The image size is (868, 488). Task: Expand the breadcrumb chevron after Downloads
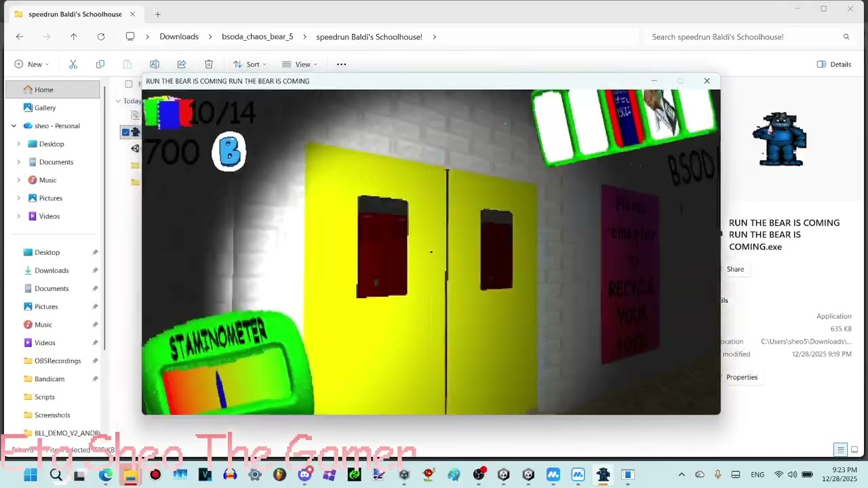click(210, 37)
